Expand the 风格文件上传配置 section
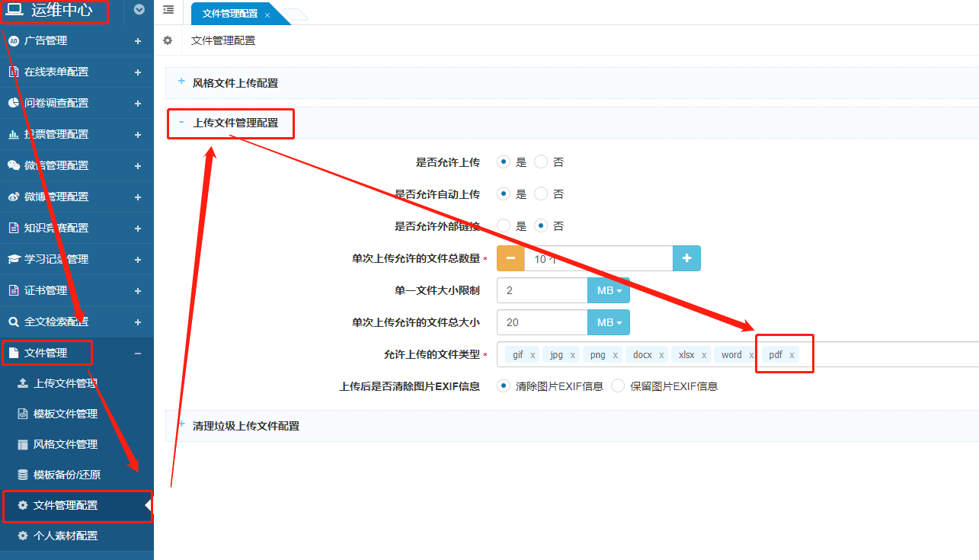Viewport: 979px width, 560px height. click(x=235, y=83)
